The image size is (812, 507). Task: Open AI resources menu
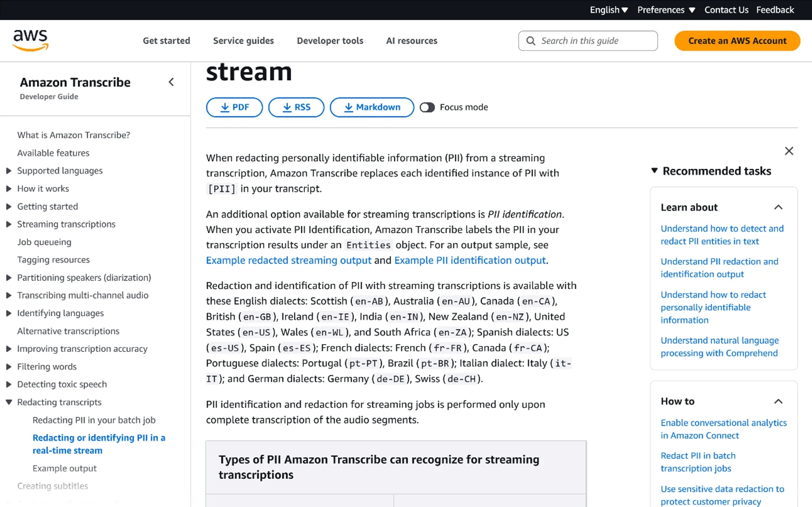point(411,41)
